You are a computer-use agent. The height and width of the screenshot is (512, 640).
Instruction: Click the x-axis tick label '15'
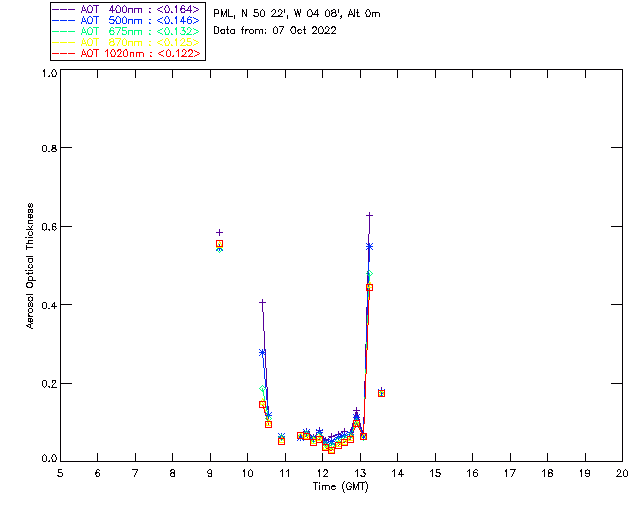pos(435,473)
